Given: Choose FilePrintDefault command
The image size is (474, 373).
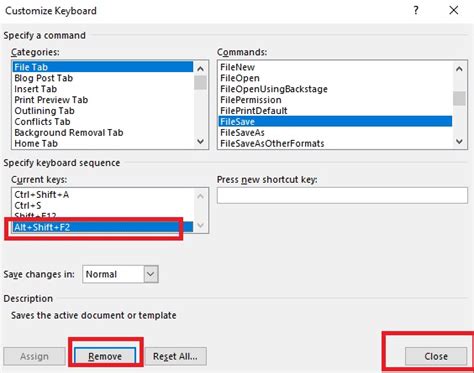Looking at the screenshot, I should tap(335, 111).
